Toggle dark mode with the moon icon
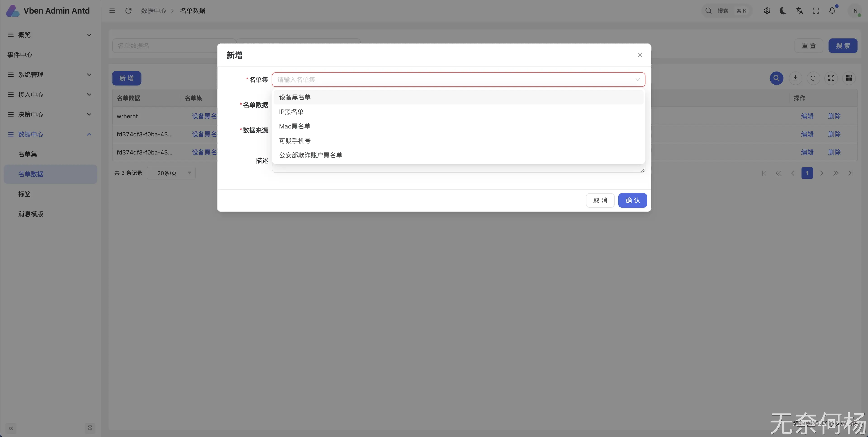Viewport: 868px width, 437px height. tap(783, 11)
